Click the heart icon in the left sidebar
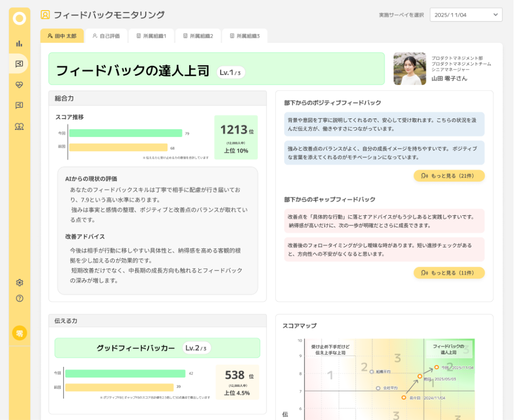This screenshot has width=514, height=420. [x=19, y=85]
